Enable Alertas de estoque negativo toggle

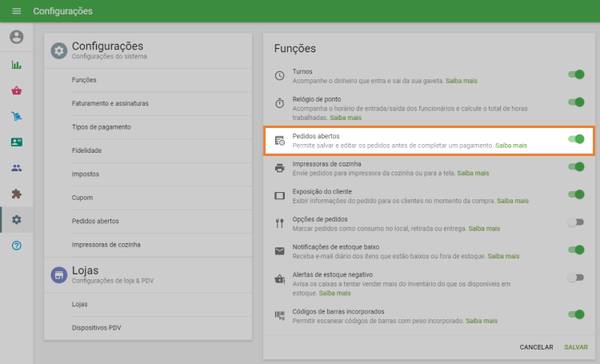(x=576, y=278)
